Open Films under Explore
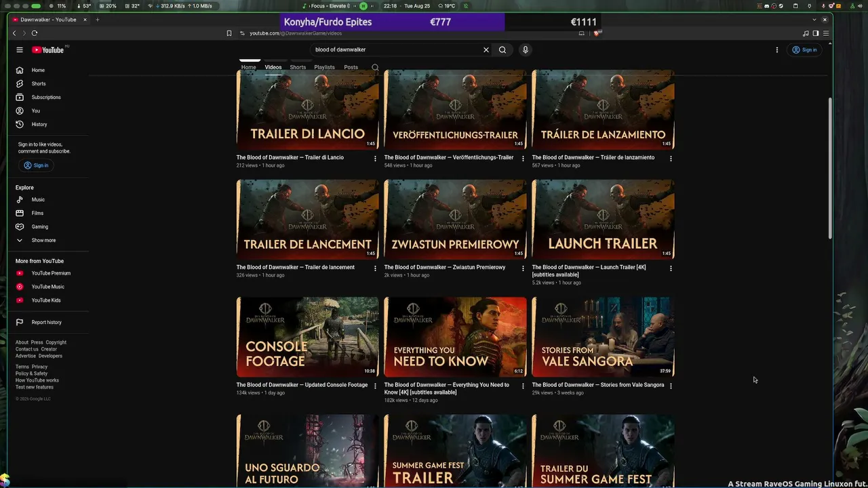This screenshot has height=488, width=868. coord(37,213)
